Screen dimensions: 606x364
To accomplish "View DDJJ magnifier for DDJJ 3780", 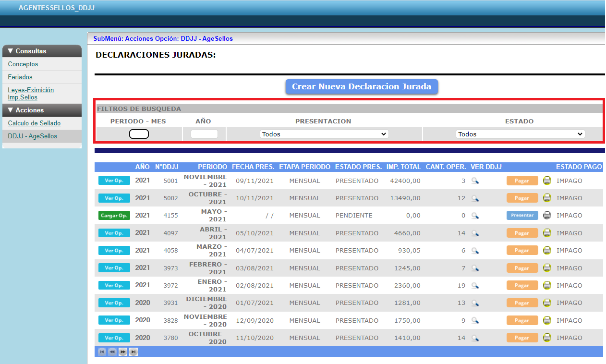I will coord(475,338).
